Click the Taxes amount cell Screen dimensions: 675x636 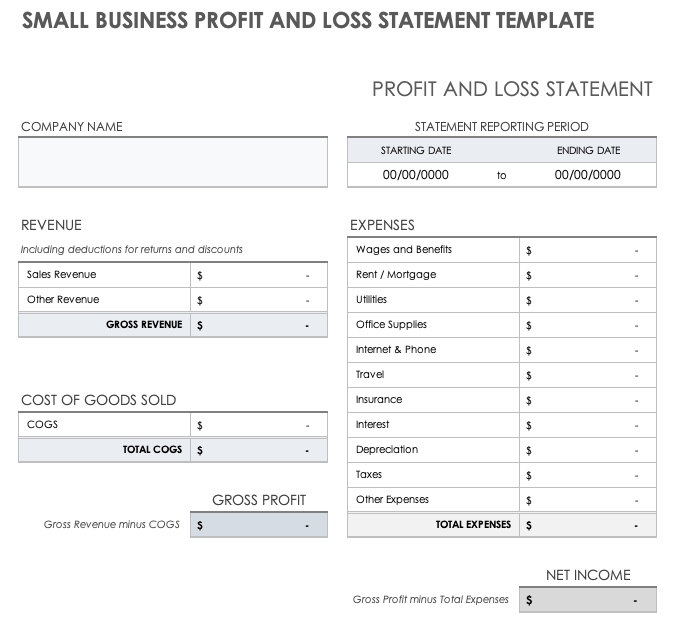(587, 475)
